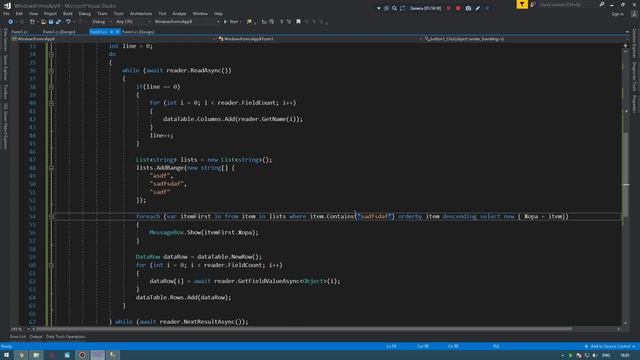Open the Analyze menu
This screenshot has height=360, width=640.
point(179,13)
